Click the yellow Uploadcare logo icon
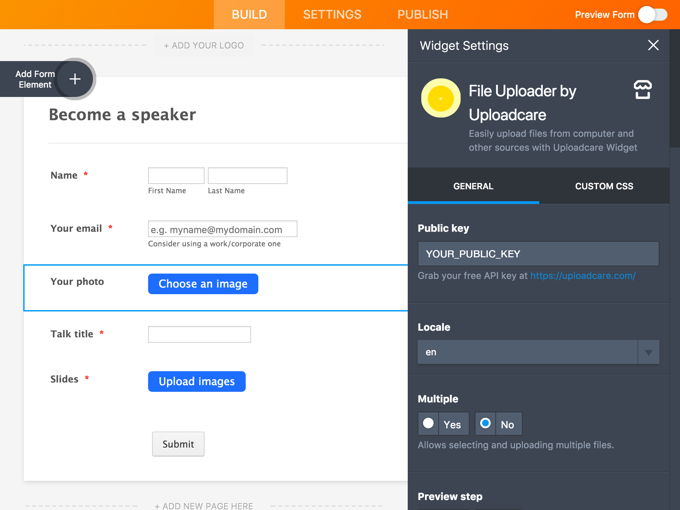680x510 pixels. [440, 98]
